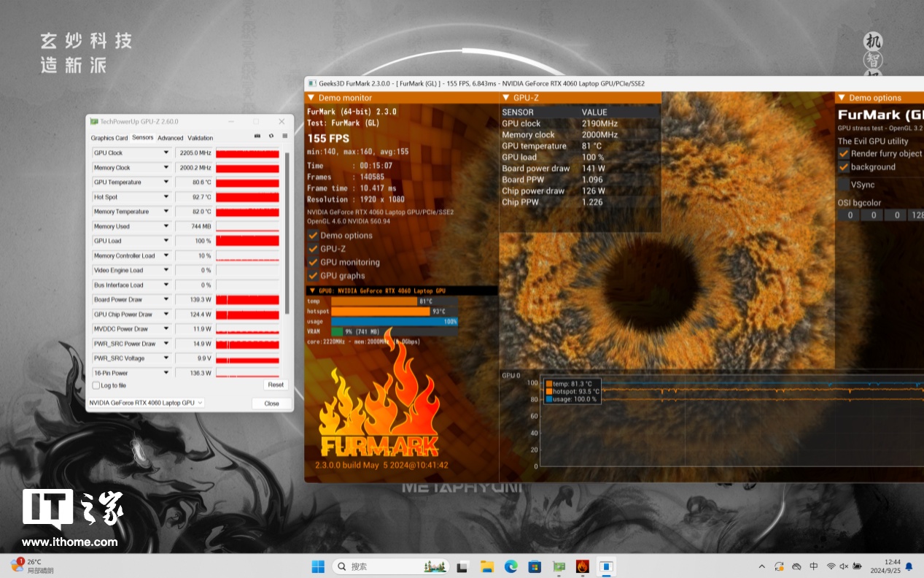
Task: Click the first OSI bgcolor value field
Action: pyautogui.click(x=849, y=215)
